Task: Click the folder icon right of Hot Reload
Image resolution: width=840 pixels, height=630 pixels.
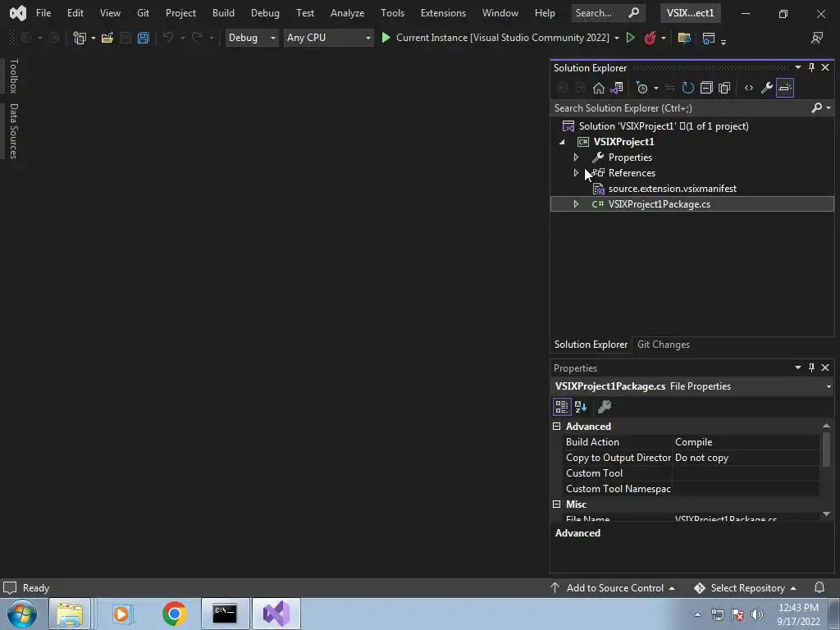Action: 683,38
